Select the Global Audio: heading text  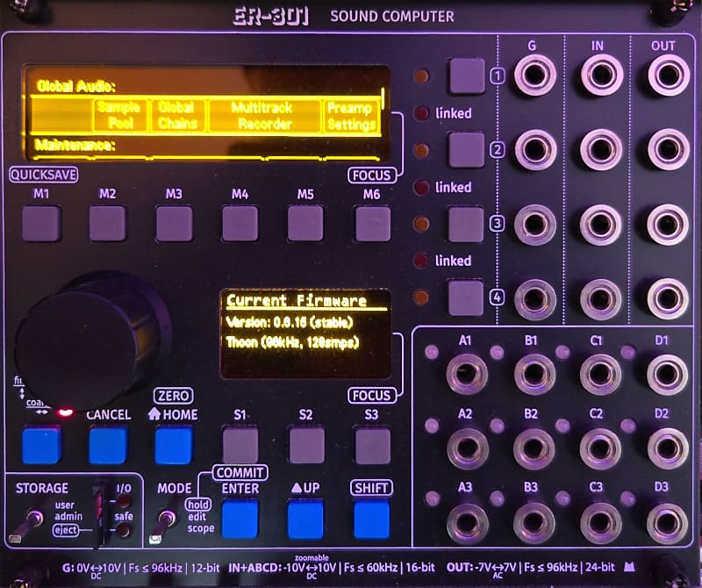click(75, 85)
